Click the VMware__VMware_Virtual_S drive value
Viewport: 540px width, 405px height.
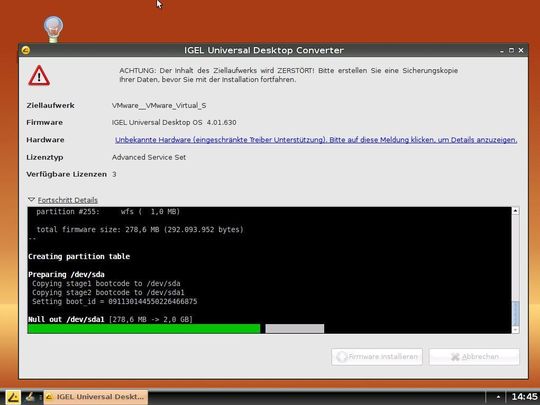pyautogui.click(x=159, y=105)
